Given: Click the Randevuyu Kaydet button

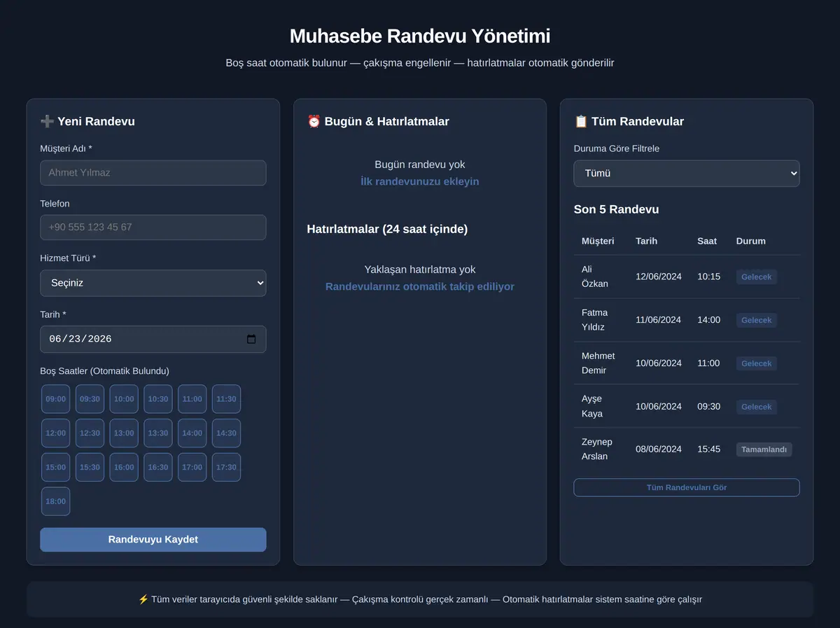Looking at the screenshot, I should click(153, 540).
